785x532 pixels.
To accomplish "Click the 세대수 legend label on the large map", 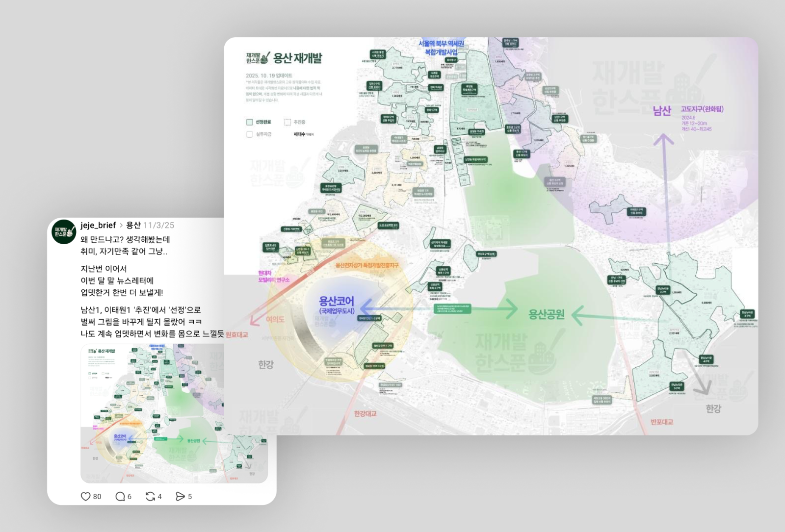I will (x=299, y=134).
